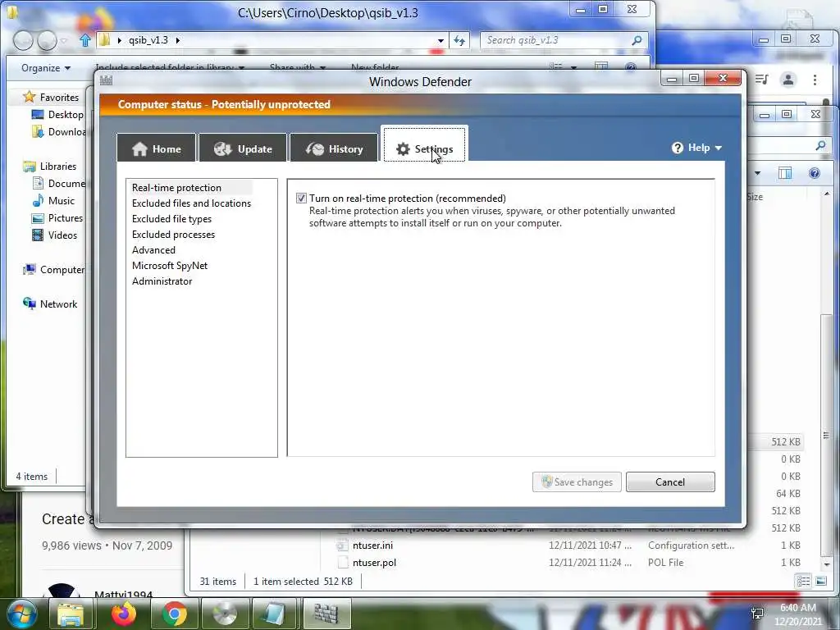Switch to the Update tab

click(243, 148)
